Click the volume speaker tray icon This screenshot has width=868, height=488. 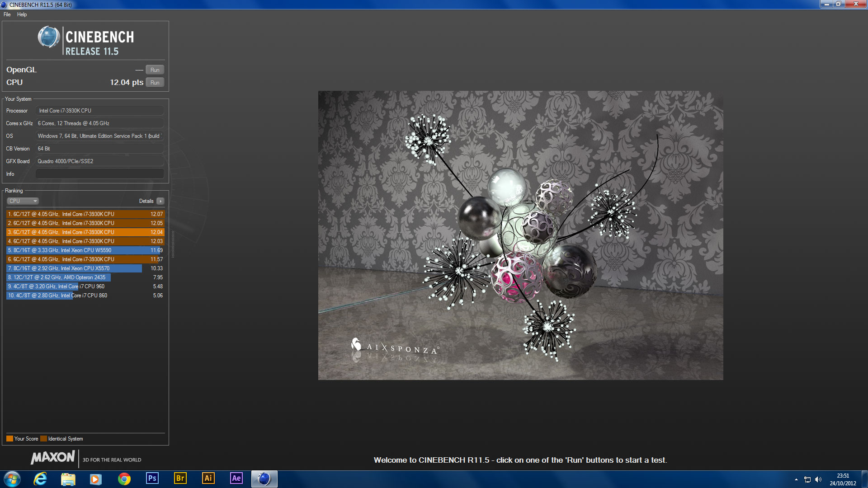(818, 479)
